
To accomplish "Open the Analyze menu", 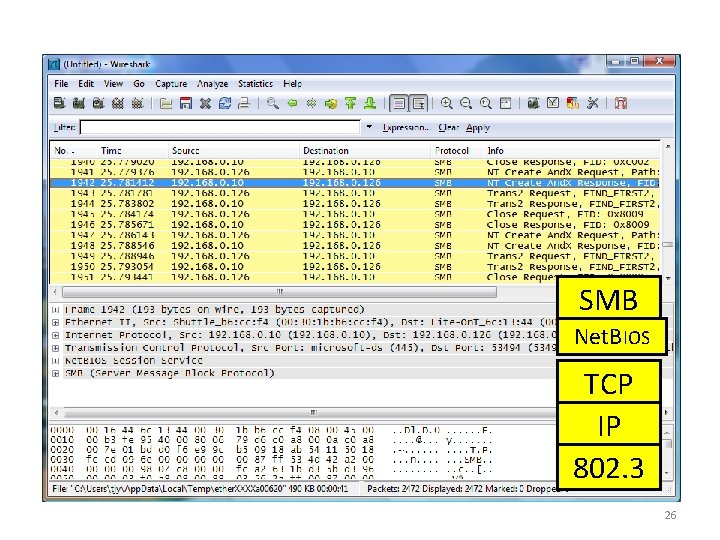I will pos(213,84).
